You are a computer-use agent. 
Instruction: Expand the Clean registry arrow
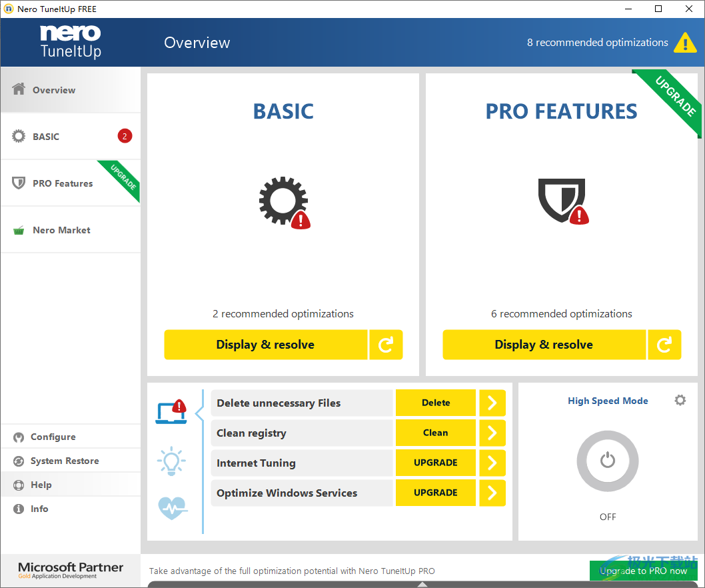pyautogui.click(x=492, y=433)
